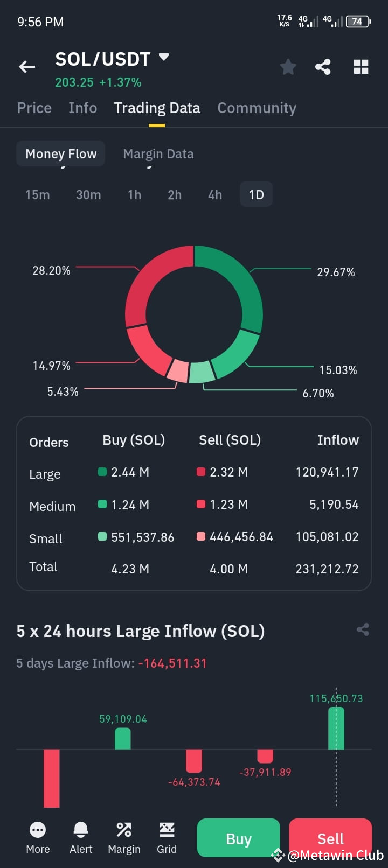Viewport: 388px width, 868px height.
Task: Tap the Alert bell icon
Action: 81,830
